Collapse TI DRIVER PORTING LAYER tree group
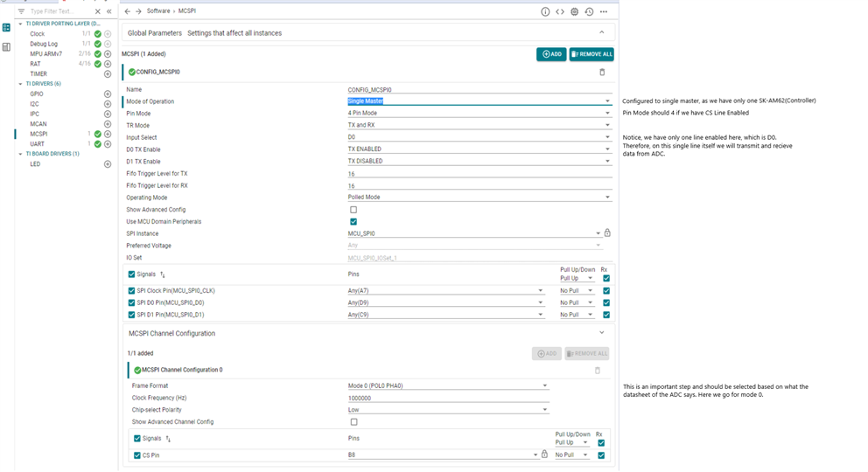Image resolution: width=868 pixels, height=472 pixels. 20,24
